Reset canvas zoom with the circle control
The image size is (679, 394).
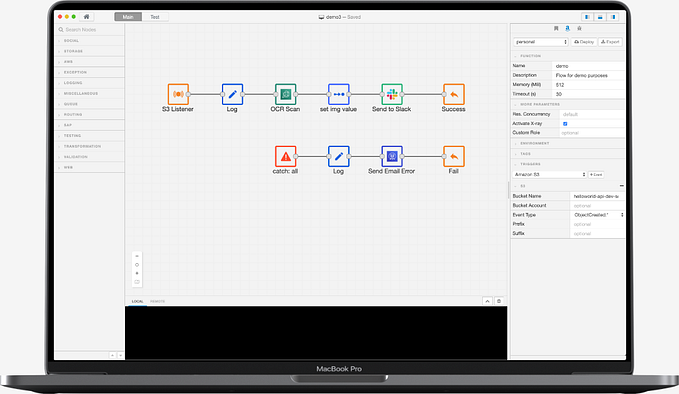point(137,265)
